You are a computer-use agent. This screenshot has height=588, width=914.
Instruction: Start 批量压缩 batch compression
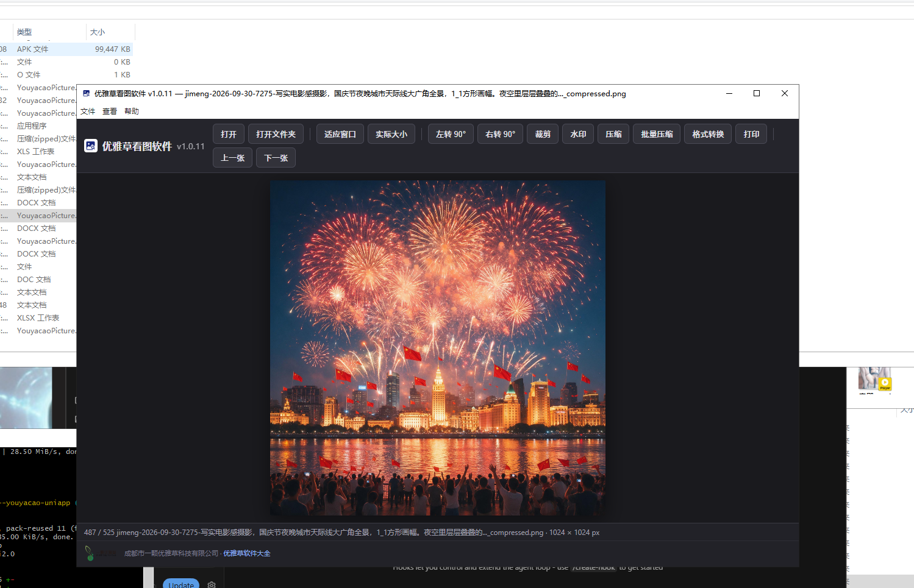point(657,134)
